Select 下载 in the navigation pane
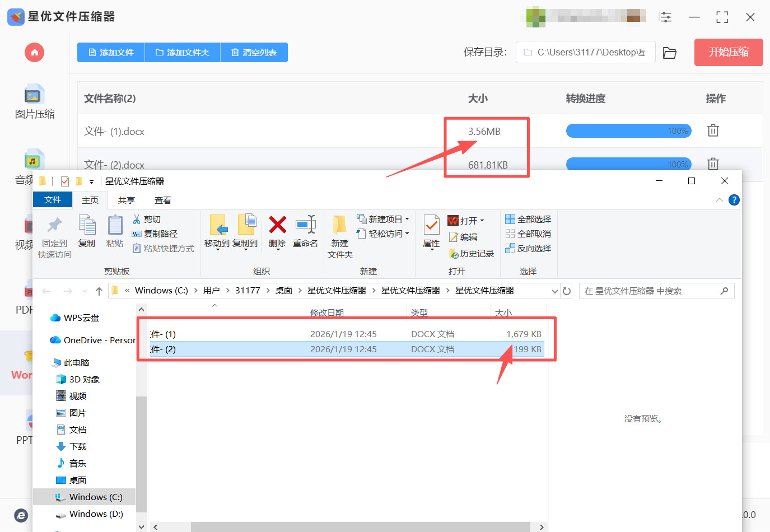This screenshot has width=770, height=532. [x=72, y=447]
